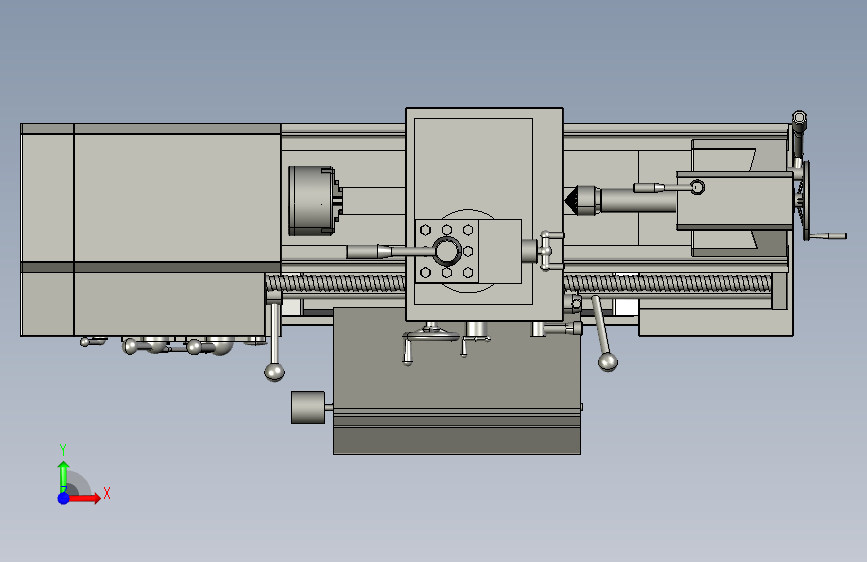Pick the top-left hex bolt on tool post
The height and width of the screenshot is (562, 867).
[425, 230]
